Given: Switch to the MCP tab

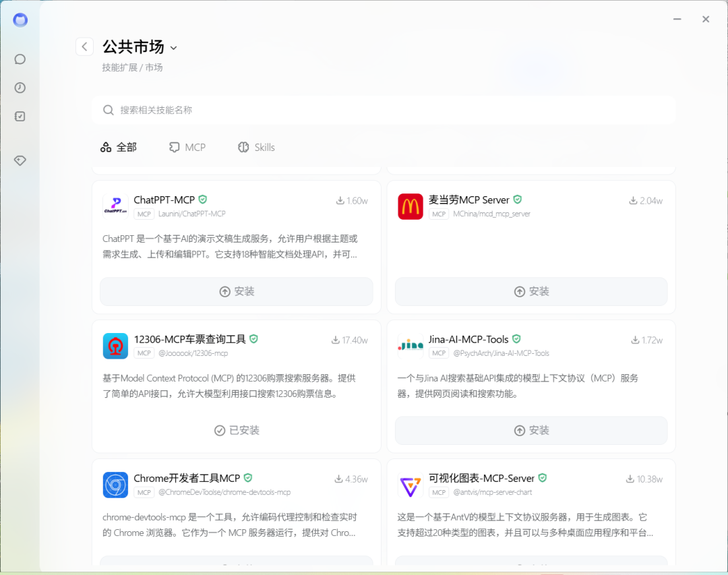Looking at the screenshot, I should (187, 147).
